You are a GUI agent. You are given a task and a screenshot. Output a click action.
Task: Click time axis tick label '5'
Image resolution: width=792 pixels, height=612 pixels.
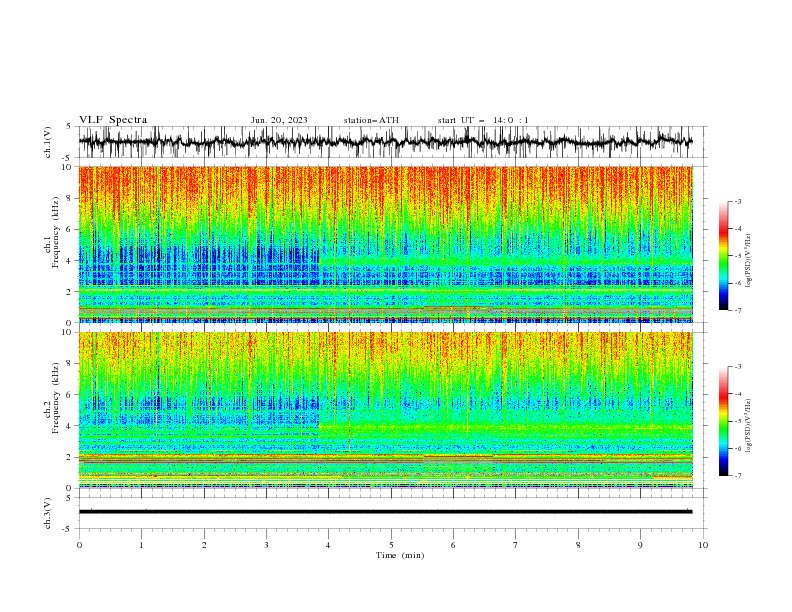(391, 545)
